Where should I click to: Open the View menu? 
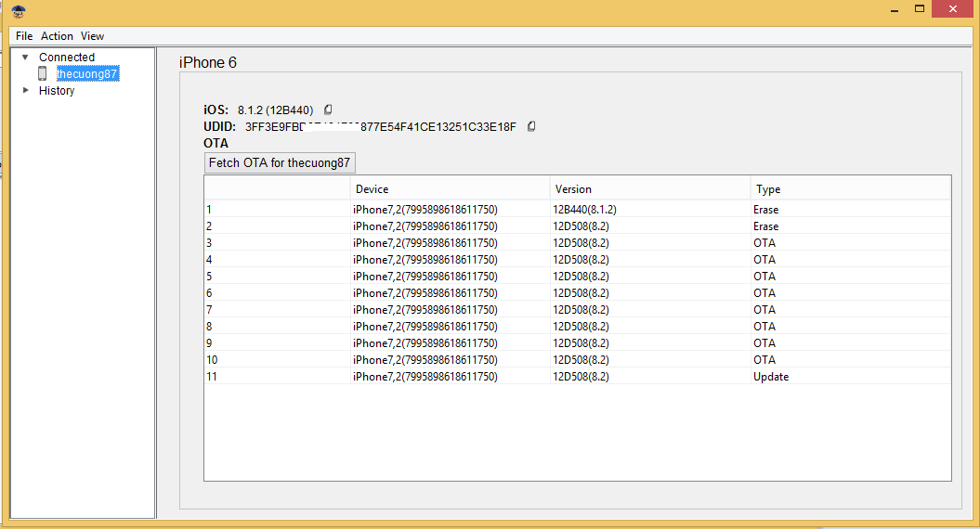(x=92, y=36)
